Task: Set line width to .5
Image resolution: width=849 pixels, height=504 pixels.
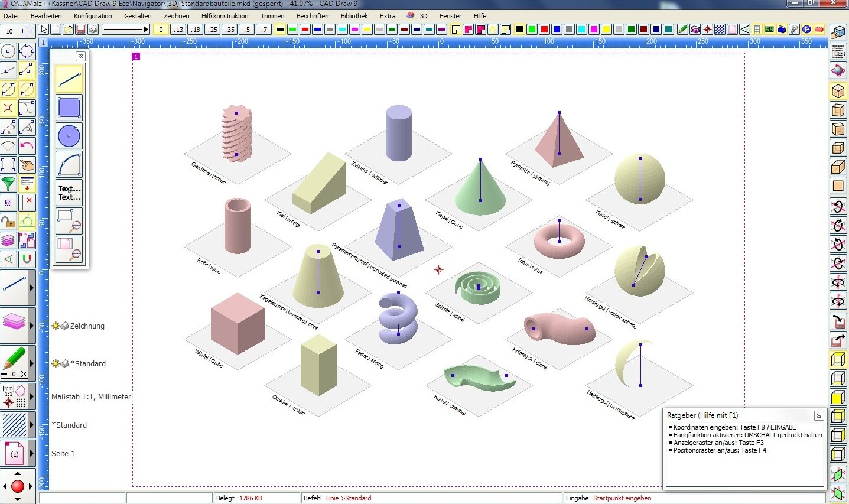Action: tap(247, 29)
